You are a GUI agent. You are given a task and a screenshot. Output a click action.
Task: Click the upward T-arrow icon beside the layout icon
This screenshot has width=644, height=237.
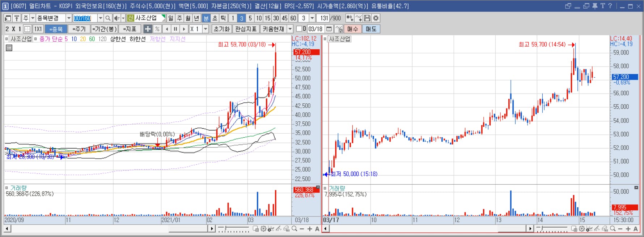(17, 18)
